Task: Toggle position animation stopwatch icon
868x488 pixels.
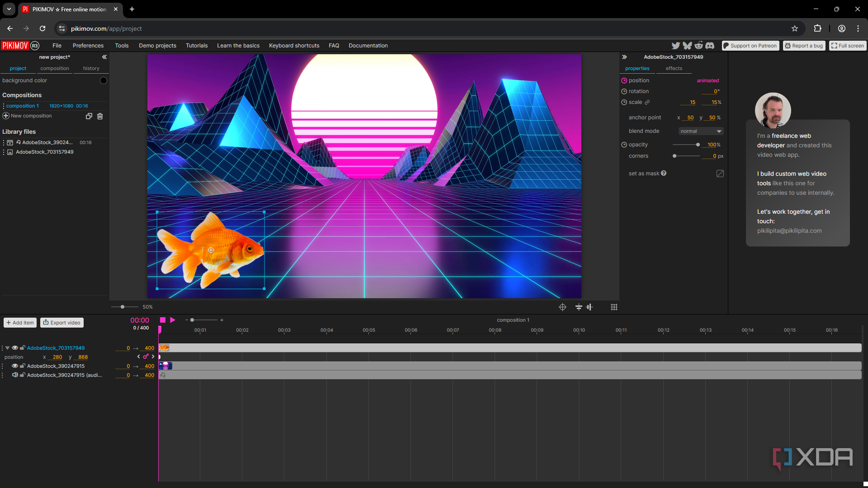Action: [x=624, y=80]
